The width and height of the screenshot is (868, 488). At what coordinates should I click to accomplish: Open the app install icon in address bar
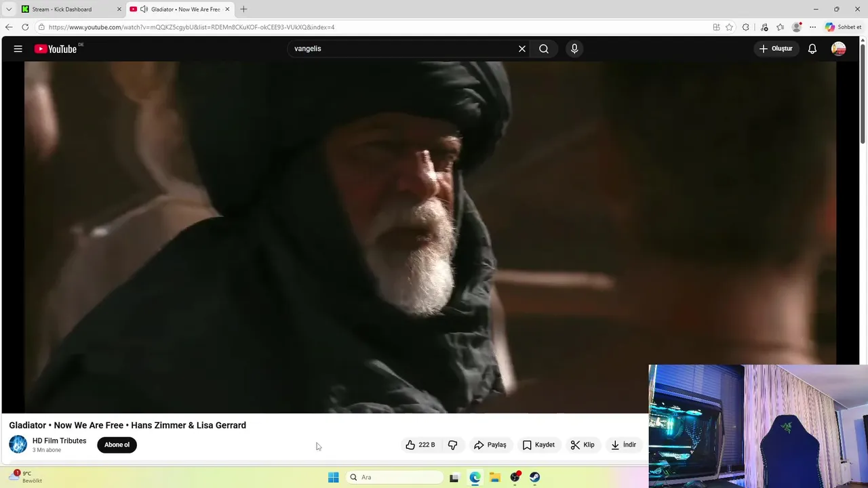point(716,27)
